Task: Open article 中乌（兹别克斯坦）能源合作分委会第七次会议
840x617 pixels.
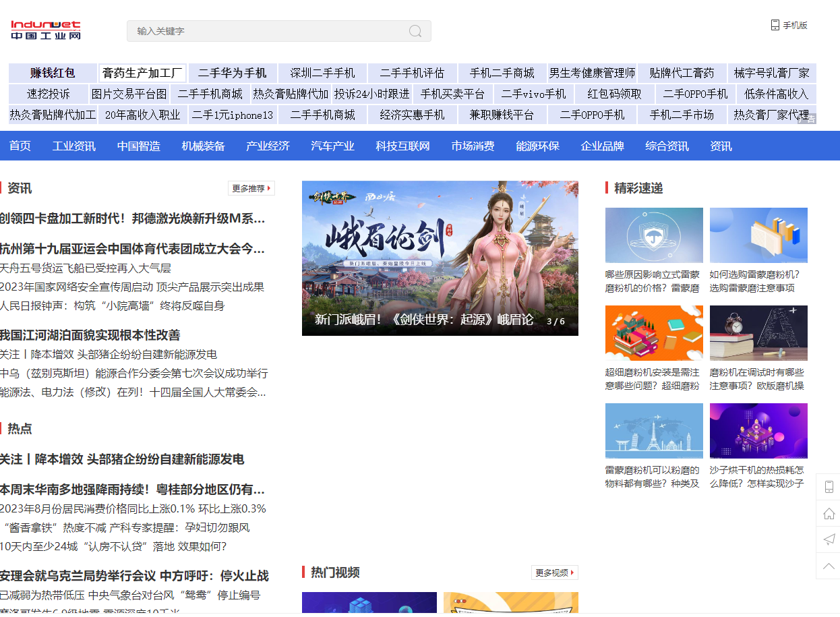Action: pyautogui.click(x=133, y=374)
